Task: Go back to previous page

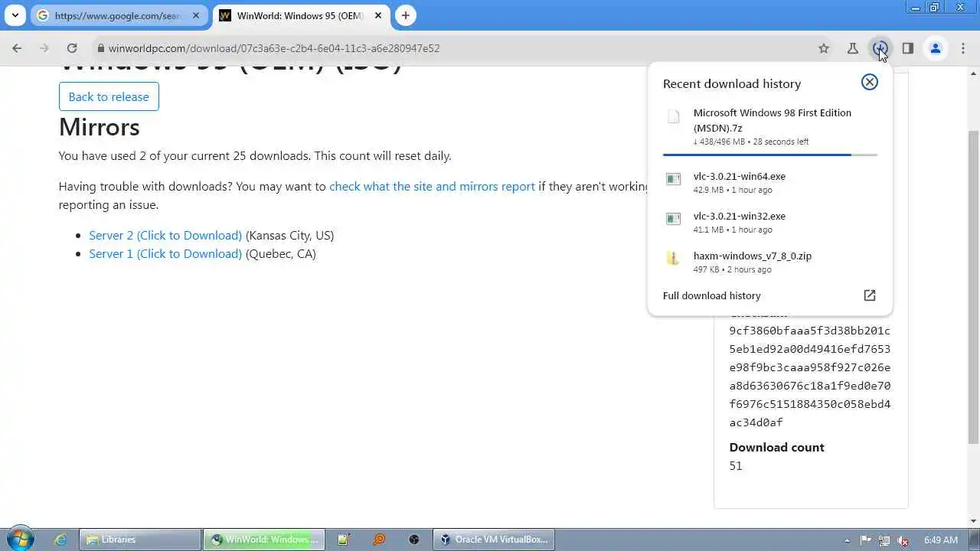Action: coord(17,48)
